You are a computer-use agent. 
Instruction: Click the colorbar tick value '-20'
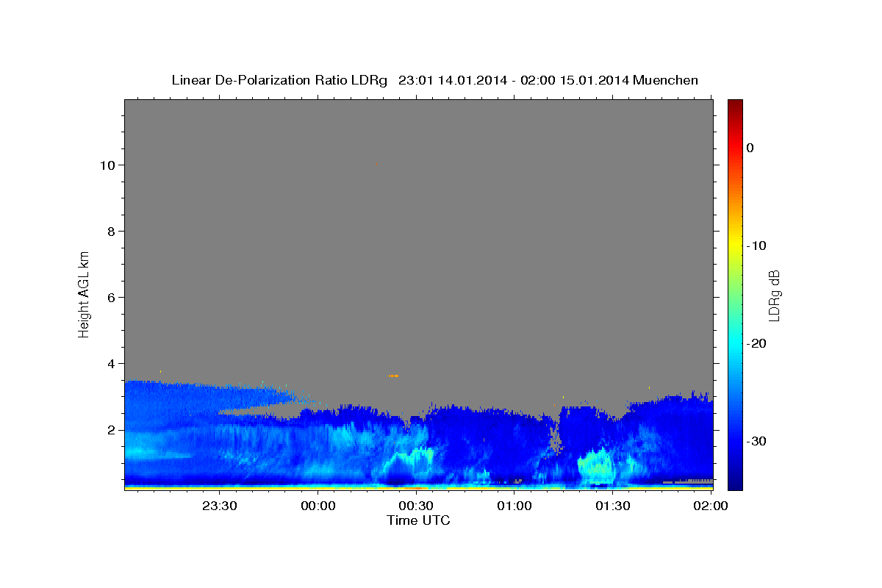[757, 343]
